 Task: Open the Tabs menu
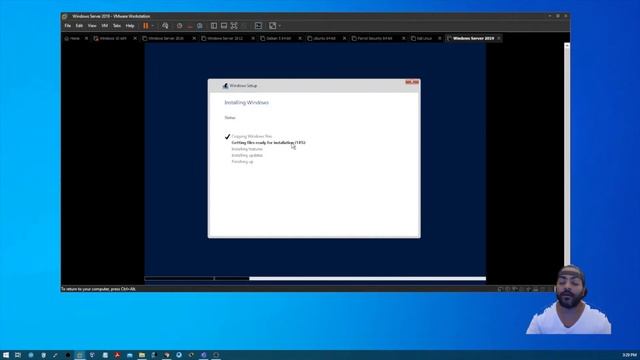pyautogui.click(x=117, y=26)
